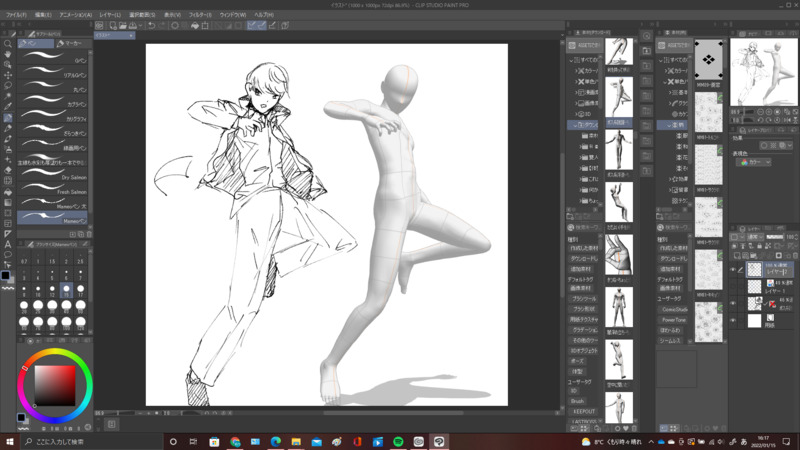Click the Undo arrow in command bar
The image size is (800, 450).
[151, 26]
